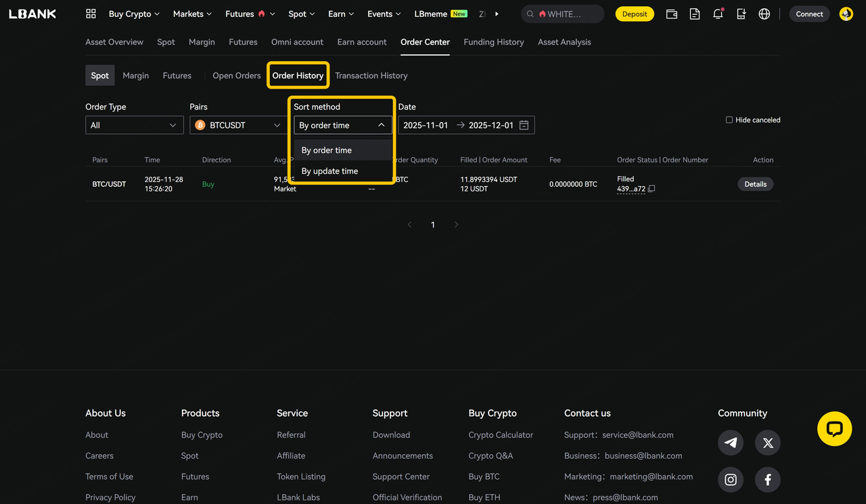This screenshot has height=504, width=866.
Task: Open the live chat support bubble
Action: pos(834,429)
